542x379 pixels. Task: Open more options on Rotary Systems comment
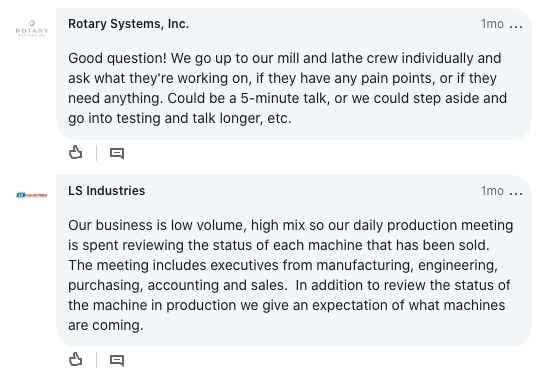tap(516, 25)
